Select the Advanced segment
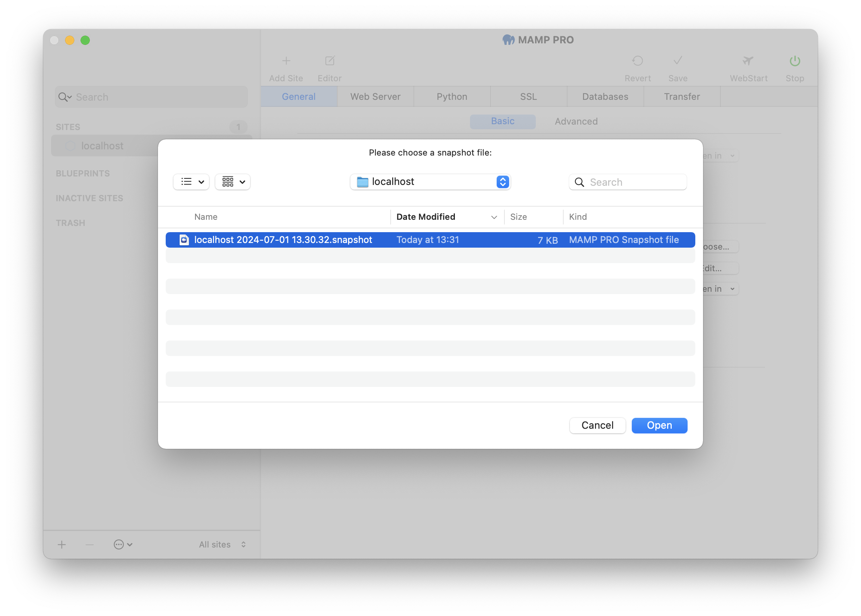The image size is (861, 616). click(576, 121)
